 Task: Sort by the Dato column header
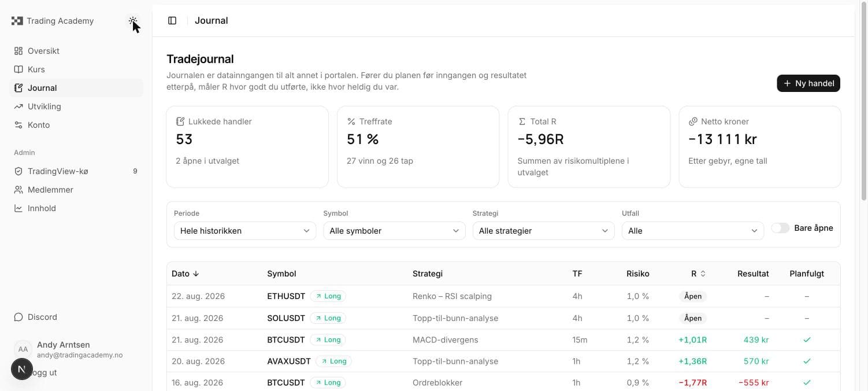click(x=186, y=274)
